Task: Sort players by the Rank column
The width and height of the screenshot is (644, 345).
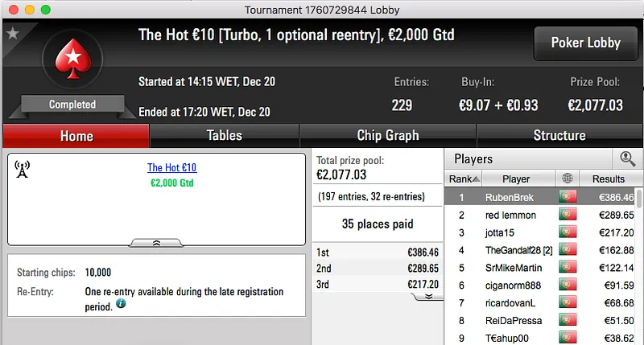Action: (464, 179)
